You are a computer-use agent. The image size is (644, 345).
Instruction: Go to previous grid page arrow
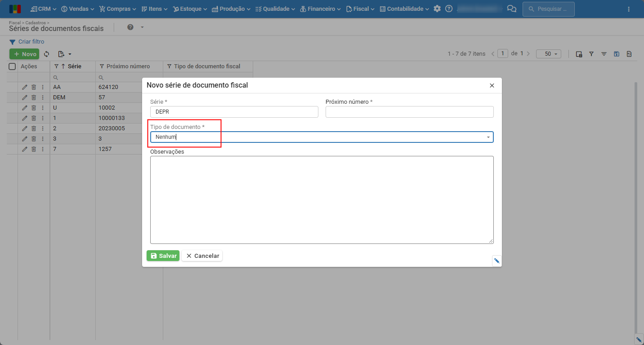tap(493, 54)
